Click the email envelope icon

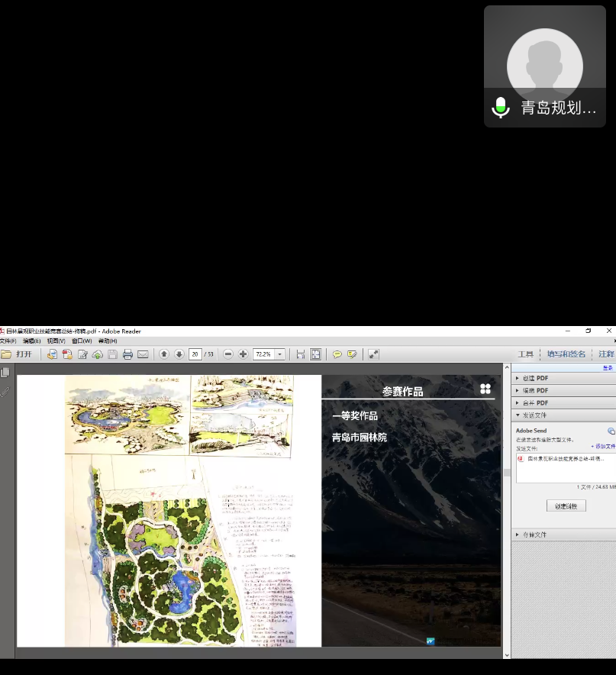(143, 354)
